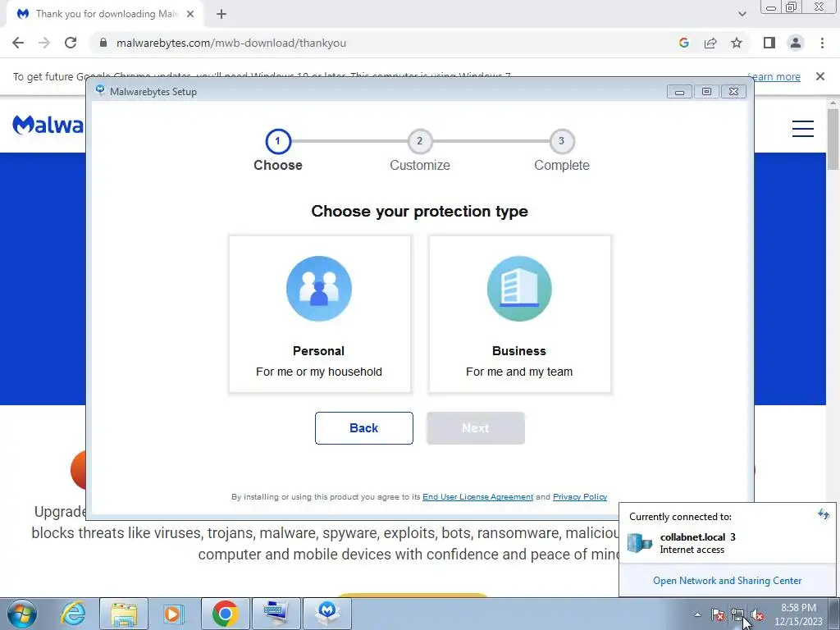Click the address bar URL
This screenshot has height=630, width=840.
click(231, 43)
